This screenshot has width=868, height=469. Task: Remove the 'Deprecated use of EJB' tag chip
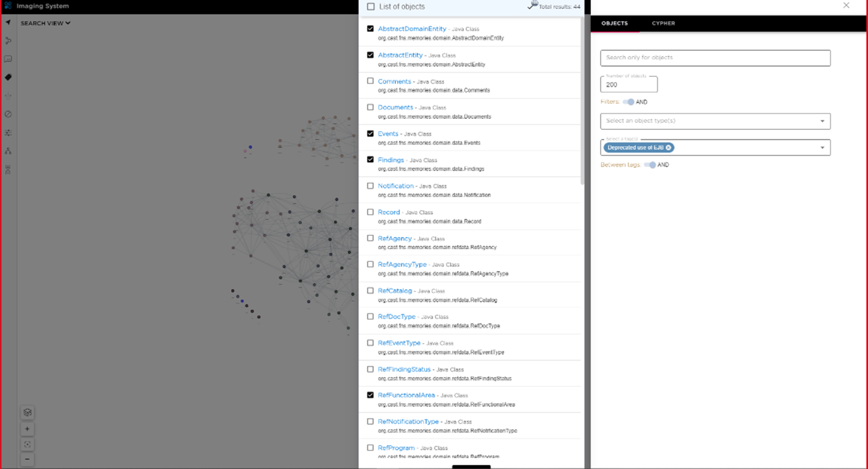tap(668, 148)
